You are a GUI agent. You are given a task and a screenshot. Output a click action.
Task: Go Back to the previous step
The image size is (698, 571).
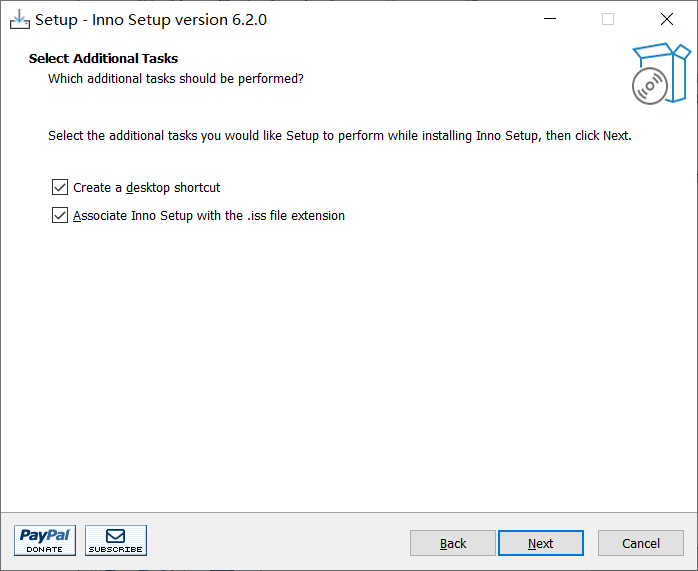pyautogui.click(x=453, y=543)
